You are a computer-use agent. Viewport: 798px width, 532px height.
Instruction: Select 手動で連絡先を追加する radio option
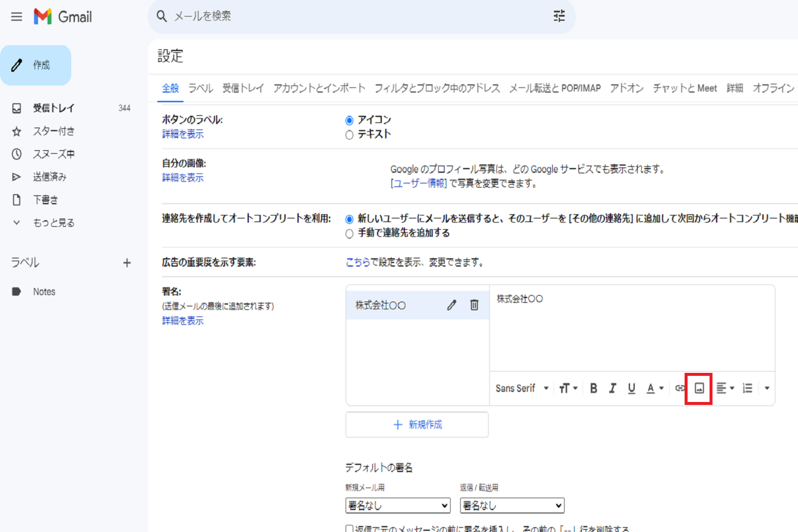349,234
